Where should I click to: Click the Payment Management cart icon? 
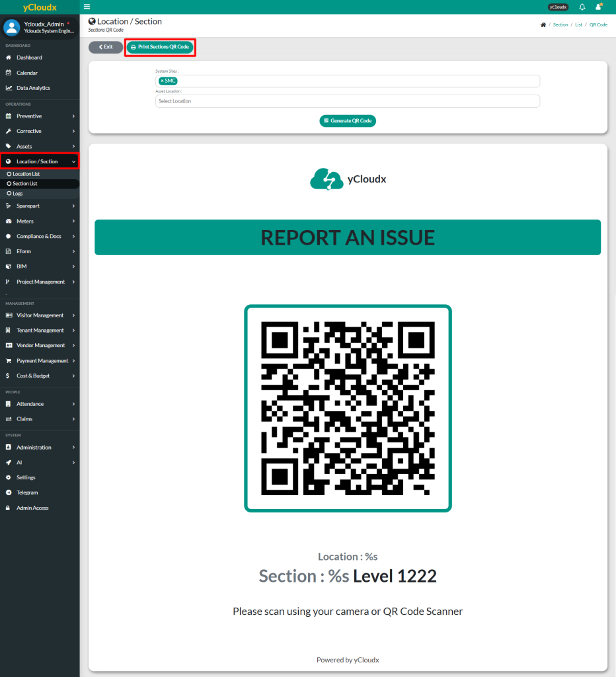[x=9, y=361]
